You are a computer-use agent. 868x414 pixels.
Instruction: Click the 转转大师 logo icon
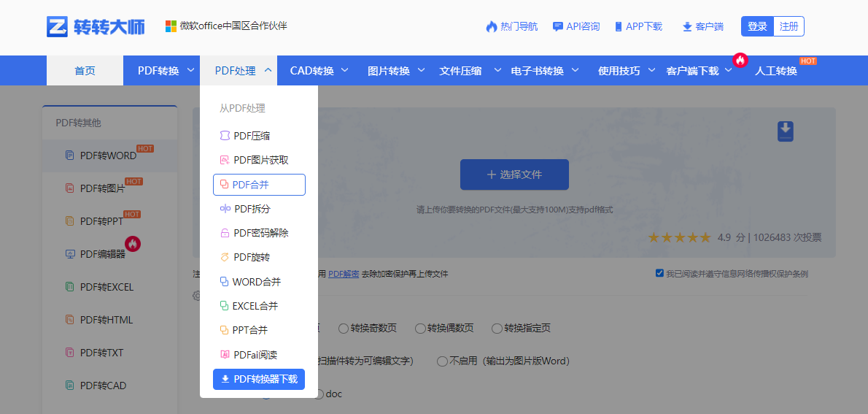coord(57,27)
